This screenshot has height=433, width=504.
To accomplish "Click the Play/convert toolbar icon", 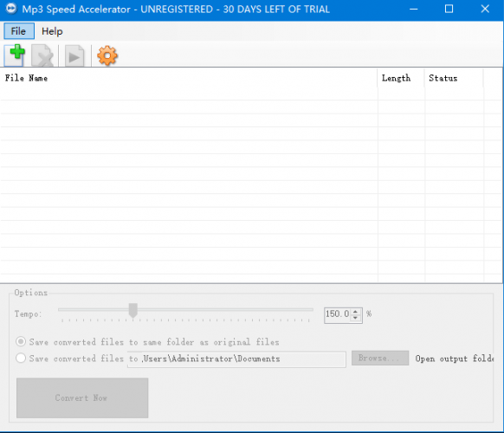I will click(x=74, y=56).
